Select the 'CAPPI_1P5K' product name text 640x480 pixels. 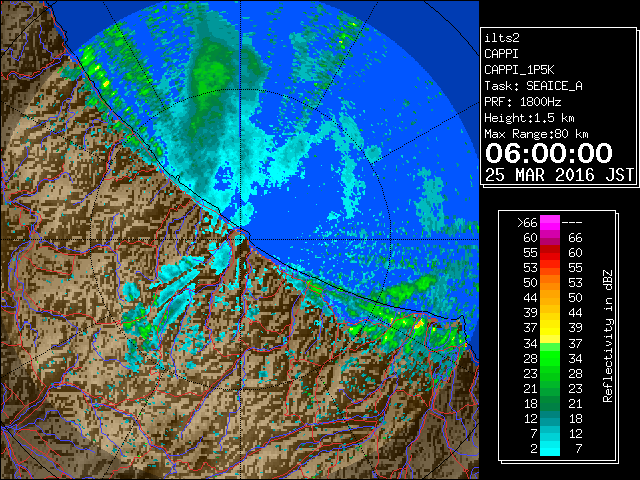pos(519,70)
